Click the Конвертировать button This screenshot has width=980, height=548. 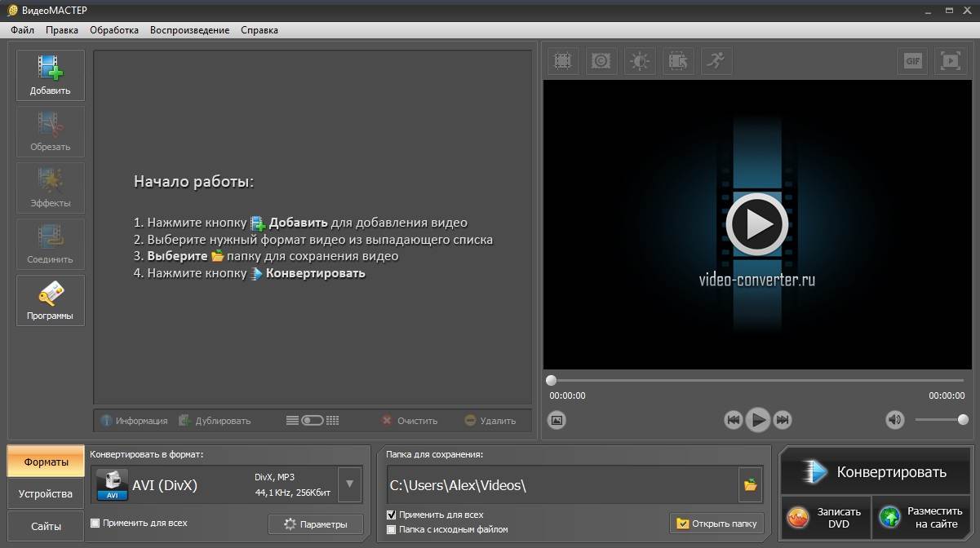[875, 471]
